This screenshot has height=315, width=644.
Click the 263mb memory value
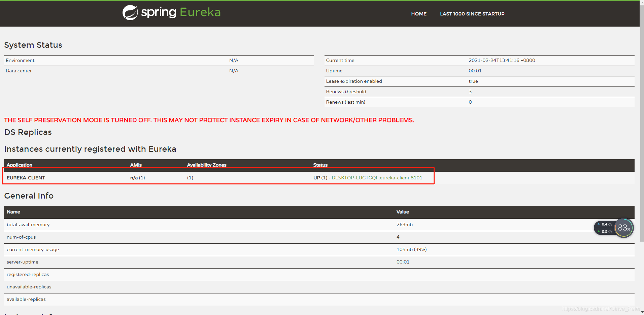(405, 224)
